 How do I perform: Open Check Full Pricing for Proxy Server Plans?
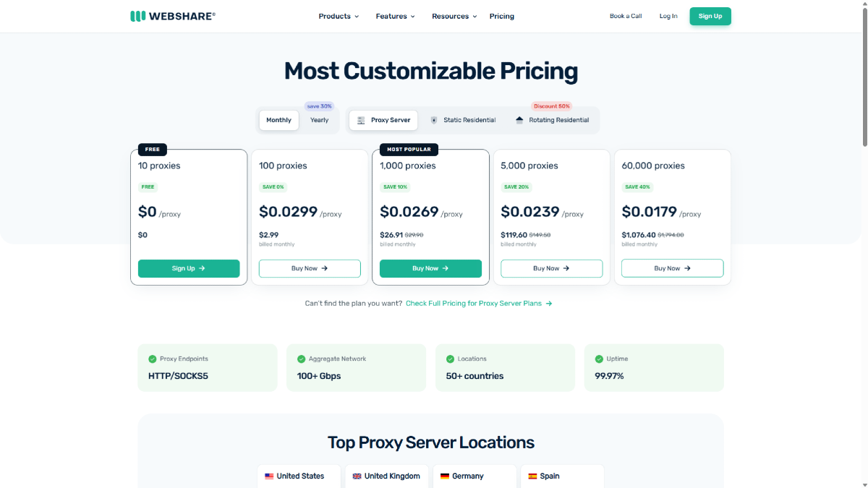(x=479, y=304)
